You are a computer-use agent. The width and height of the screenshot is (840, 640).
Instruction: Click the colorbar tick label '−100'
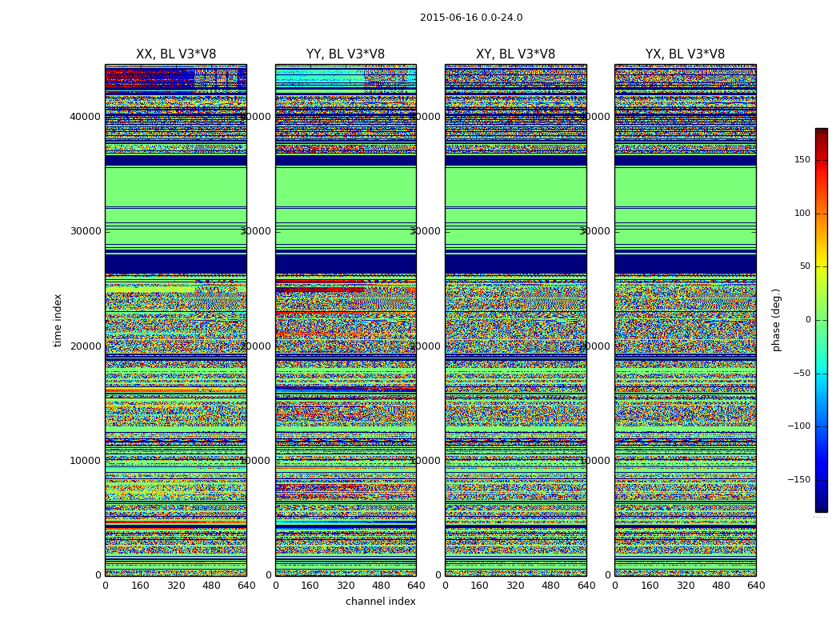(799, 426)
